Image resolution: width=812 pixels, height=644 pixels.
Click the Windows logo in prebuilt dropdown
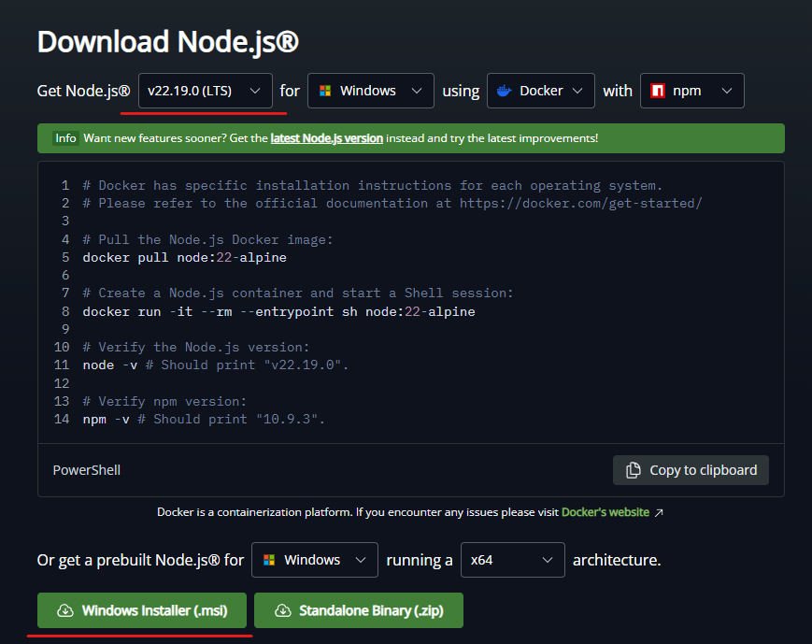tap(269, 560)
